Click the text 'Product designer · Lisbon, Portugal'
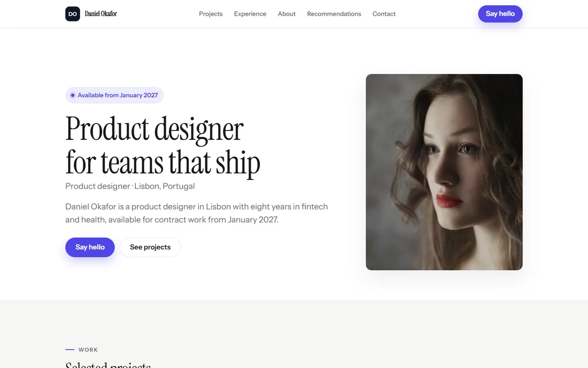This screenshot has width=588, height=368. (130, 186)
